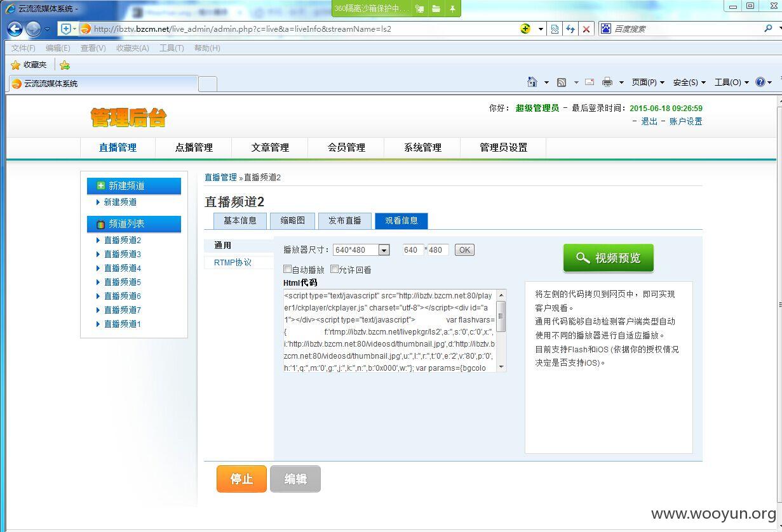The height and width of the screenshot is (532, 782).
Task: Open the 工具(O) command bar dropdown
Action: [x=731, y=83]
